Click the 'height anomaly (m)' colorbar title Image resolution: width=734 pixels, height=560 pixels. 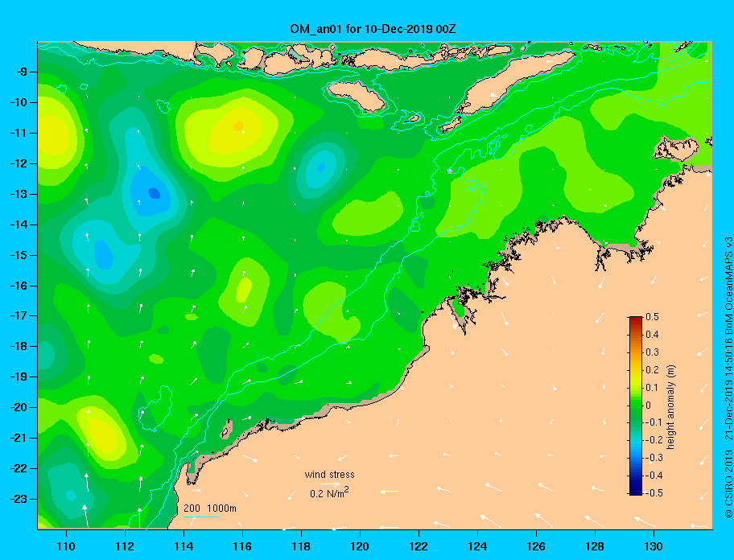click(x=670, y=407)
